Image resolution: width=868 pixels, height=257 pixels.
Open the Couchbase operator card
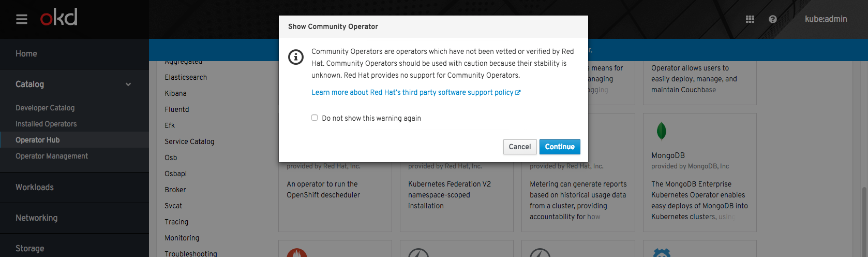699,83
